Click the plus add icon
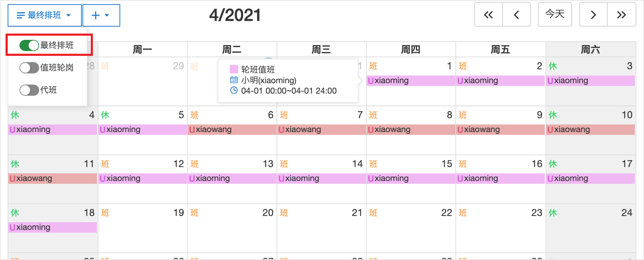The image size is (644, 260). click(95, 15)
